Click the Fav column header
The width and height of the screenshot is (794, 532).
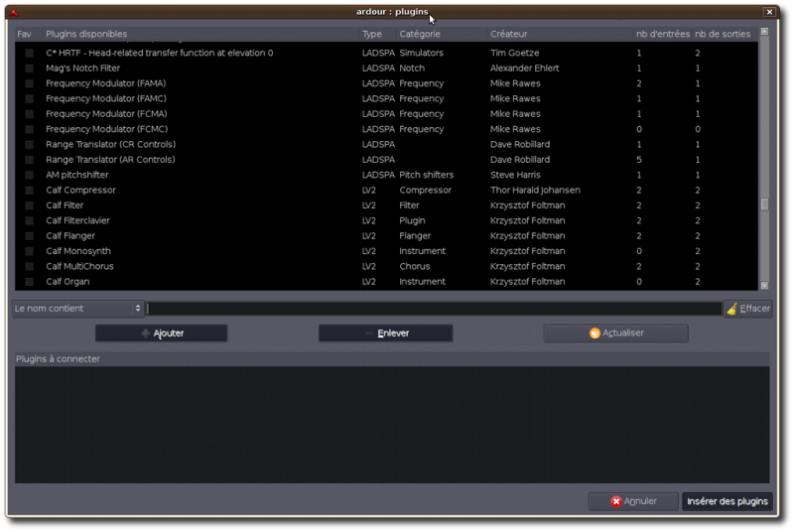(24, 34)
